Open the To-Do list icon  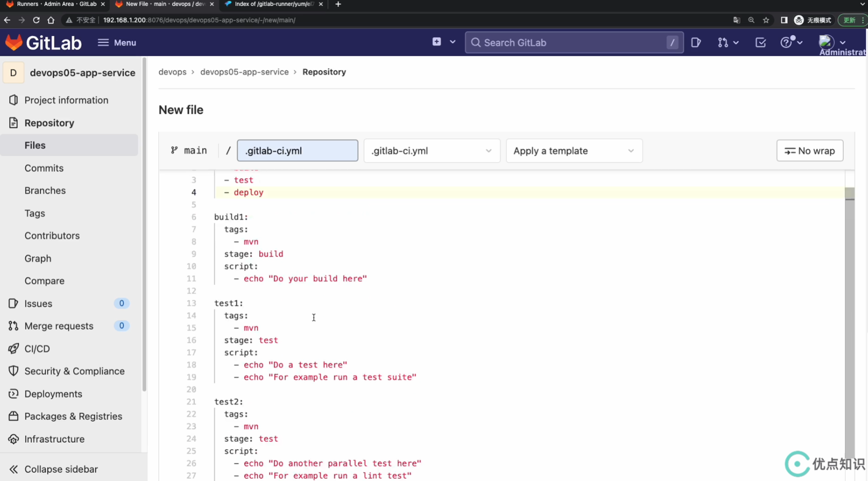point(761,43)
